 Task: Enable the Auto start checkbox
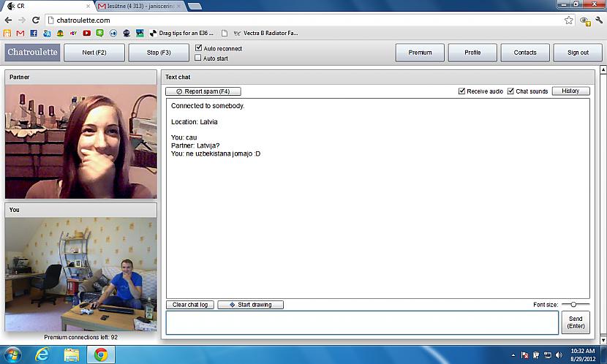point(198,58)
